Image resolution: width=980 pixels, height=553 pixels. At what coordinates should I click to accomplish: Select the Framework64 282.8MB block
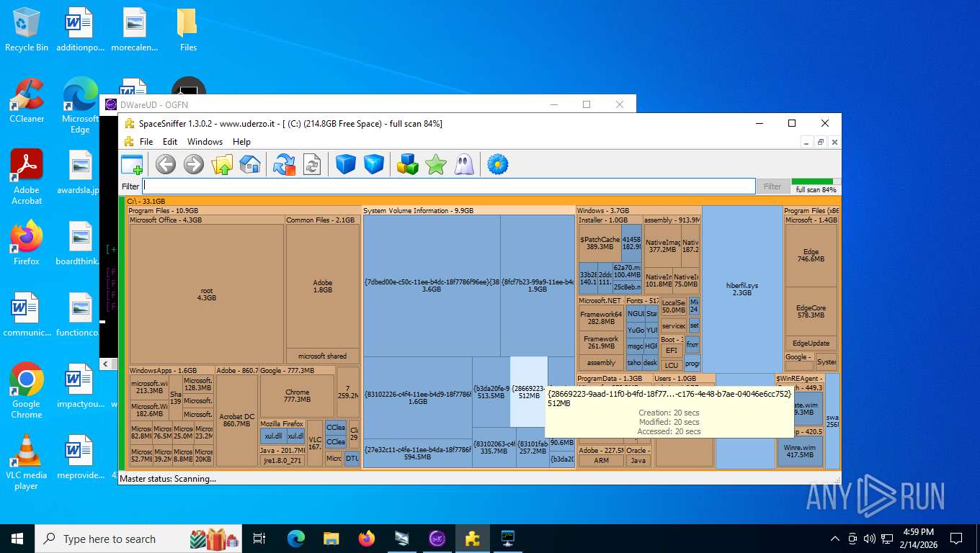click(601, 318)
